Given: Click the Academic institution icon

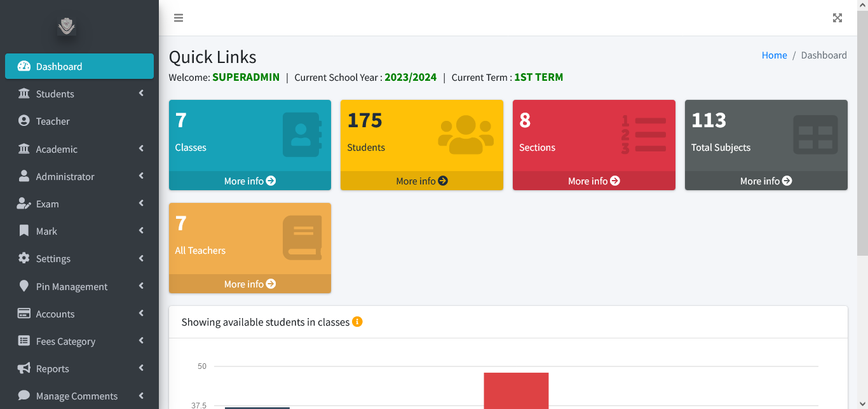Looking at the screenshot, I should [24, 149].
